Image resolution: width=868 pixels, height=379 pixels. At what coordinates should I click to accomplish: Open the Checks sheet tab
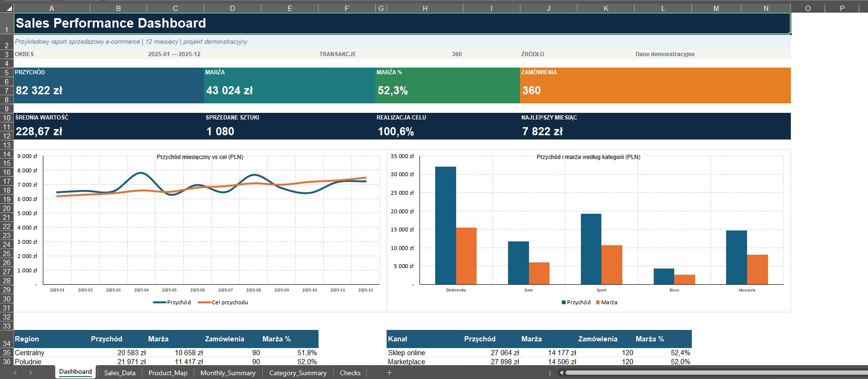pyautogui.click(x=350, y=373)
